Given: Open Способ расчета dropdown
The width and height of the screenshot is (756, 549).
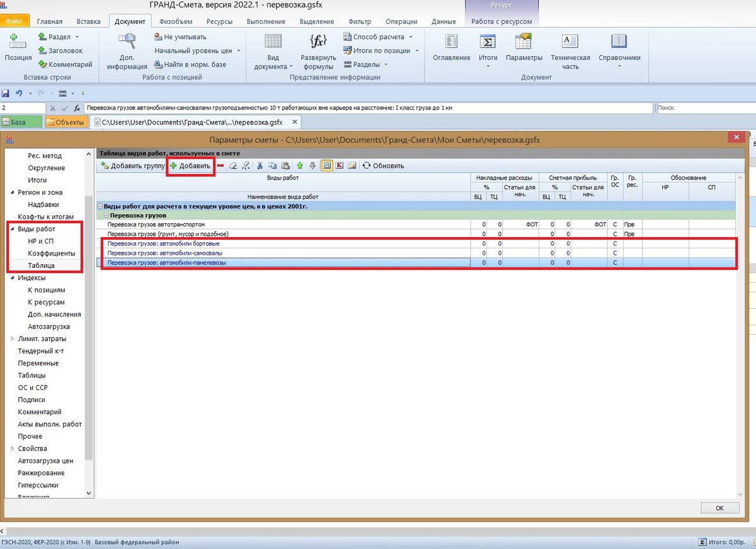Looking at the screenshot, I should (x=378, y=37).
